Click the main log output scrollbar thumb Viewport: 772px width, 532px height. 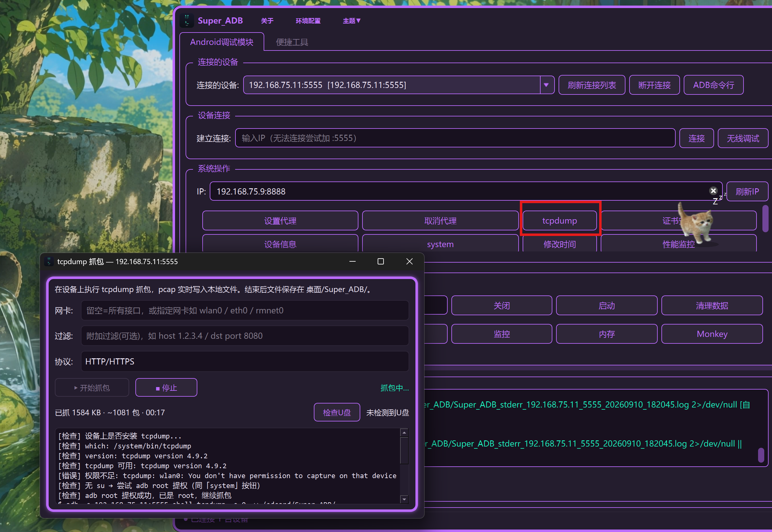(x=761, y=455)
